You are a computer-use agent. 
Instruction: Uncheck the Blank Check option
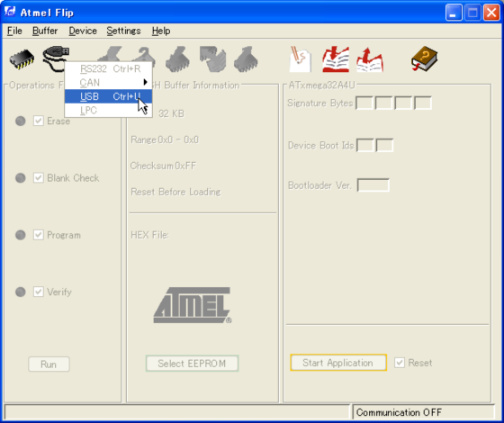click(x=39, y=178)
